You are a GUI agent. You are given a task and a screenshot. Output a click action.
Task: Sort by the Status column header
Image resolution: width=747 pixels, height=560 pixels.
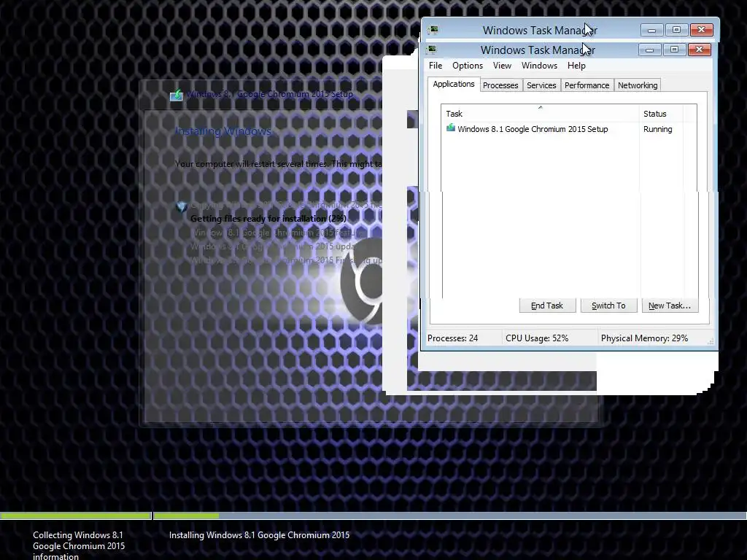click(661, 114)
